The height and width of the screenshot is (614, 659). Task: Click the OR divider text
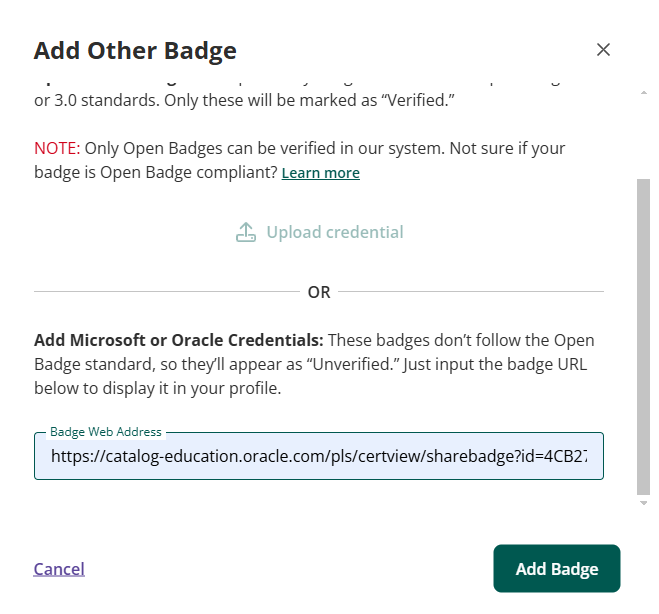pyautogui.click(x=319, y=292)
